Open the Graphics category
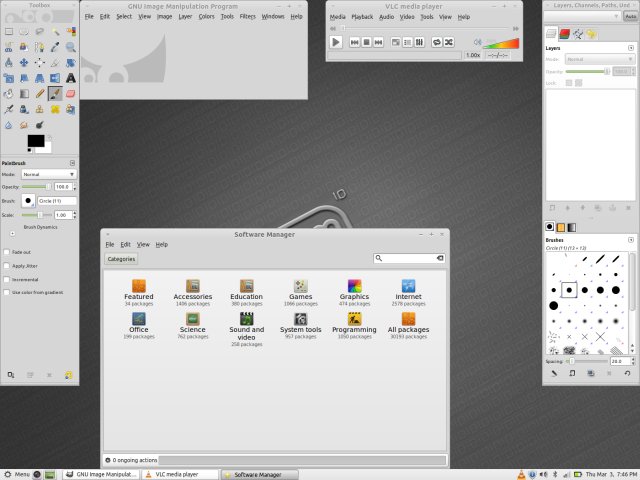The image size is (640, 480). [x=354, y=293]
